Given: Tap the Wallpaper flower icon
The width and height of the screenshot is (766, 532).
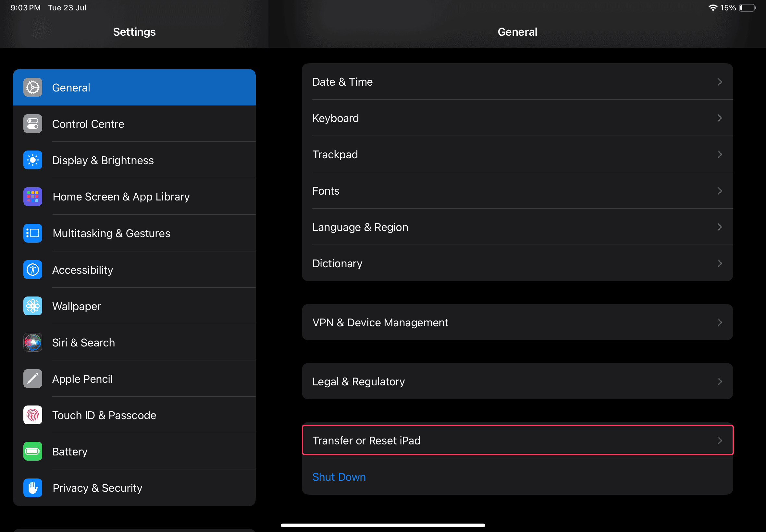Looking at the screenshot, I should tap(33, 306).
